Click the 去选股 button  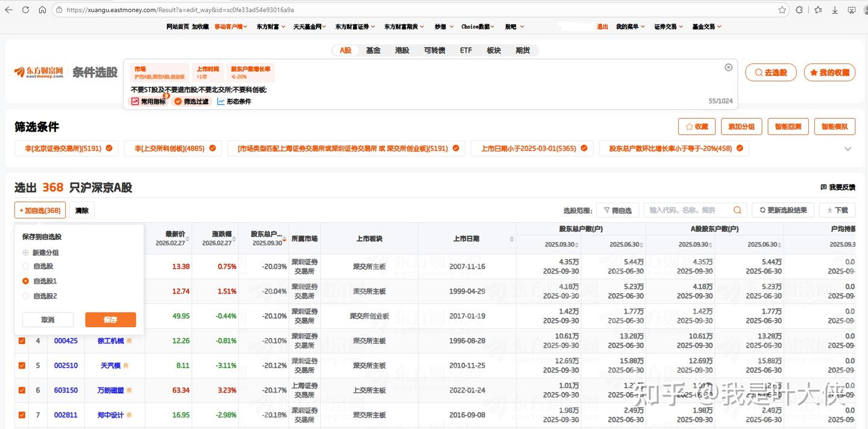[x=771, y=72]
